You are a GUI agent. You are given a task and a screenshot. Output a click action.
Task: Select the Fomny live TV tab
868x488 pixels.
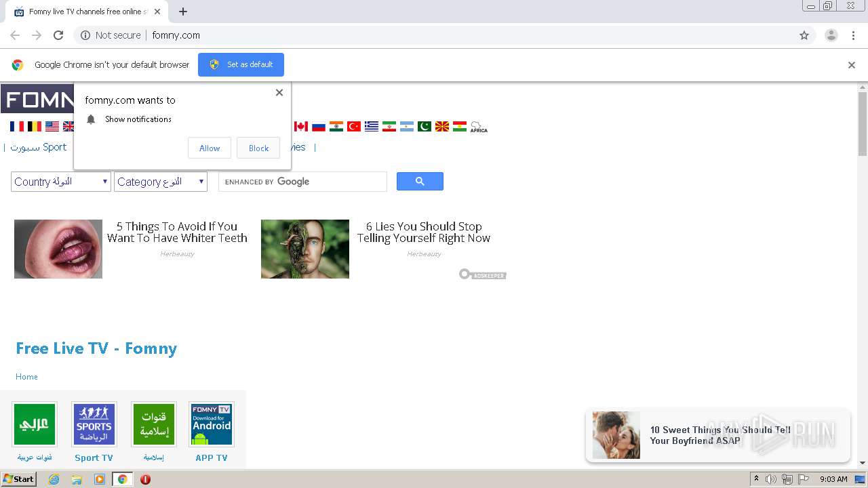pos(87,12)
